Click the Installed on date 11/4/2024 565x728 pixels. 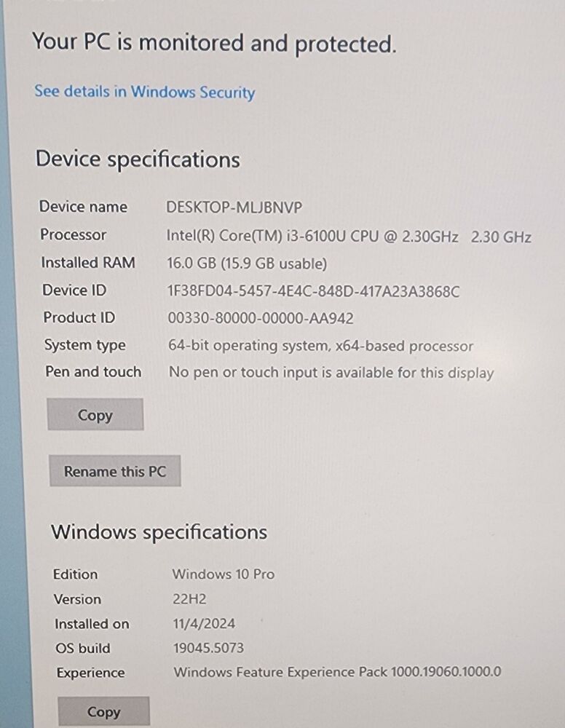pyautogui.click(x=204, y=624)
